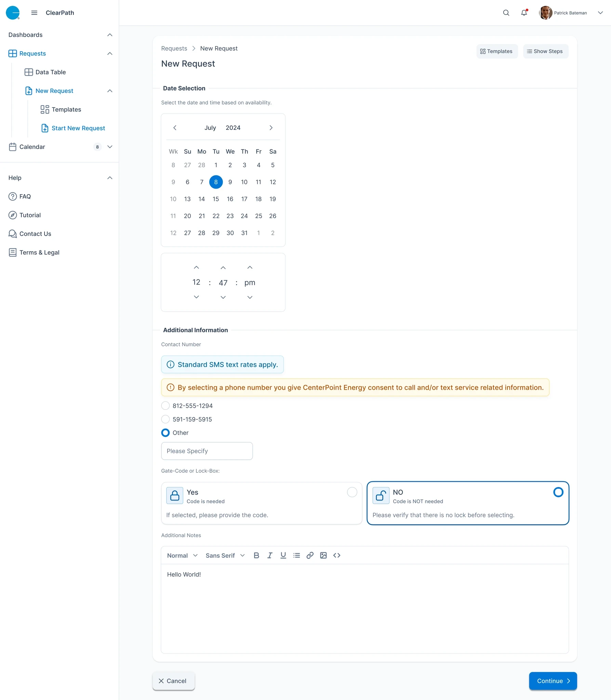Click the Calendar badge showing 8
This screenshot has width=611, height=700.
point(97,147)
